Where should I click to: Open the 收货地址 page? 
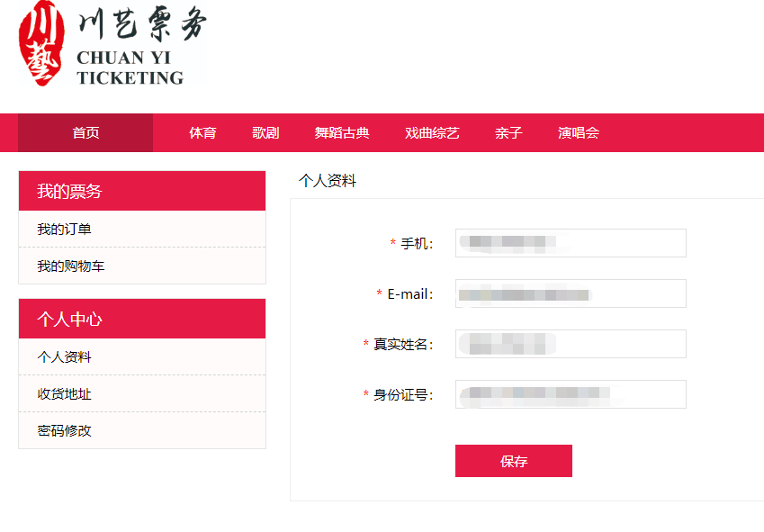(x=142, y=393)
